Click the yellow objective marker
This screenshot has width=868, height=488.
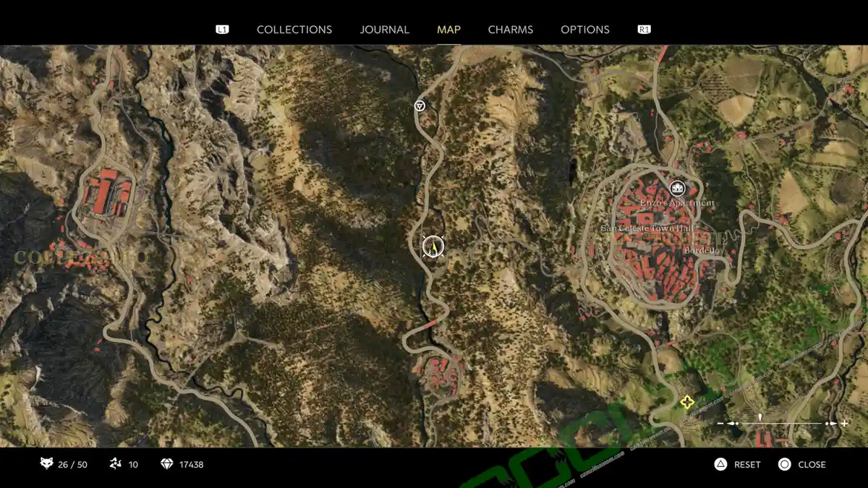pyautogui.click(x=686, y=402)
